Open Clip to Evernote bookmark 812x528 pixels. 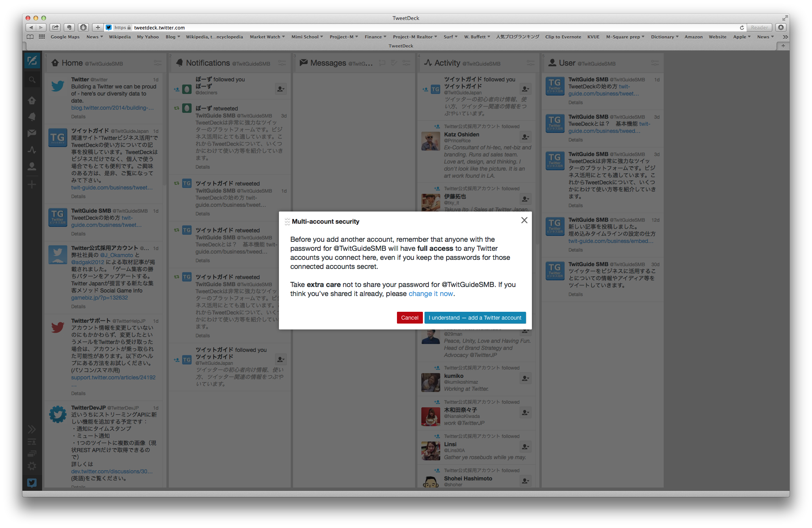[x=563, y=37]
